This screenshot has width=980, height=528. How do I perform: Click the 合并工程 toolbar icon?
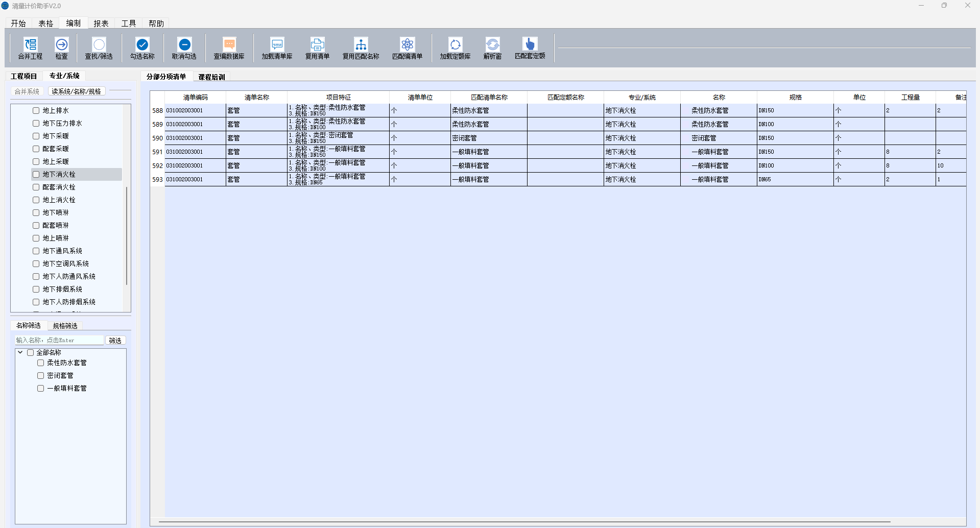[31, 44]
